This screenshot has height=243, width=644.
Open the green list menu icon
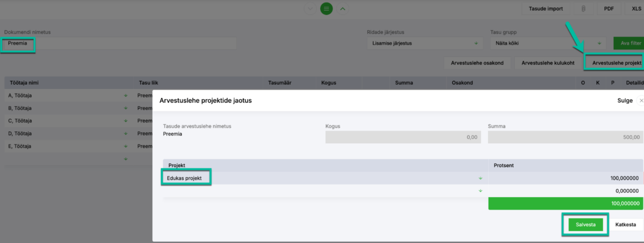tap(326, 8)
